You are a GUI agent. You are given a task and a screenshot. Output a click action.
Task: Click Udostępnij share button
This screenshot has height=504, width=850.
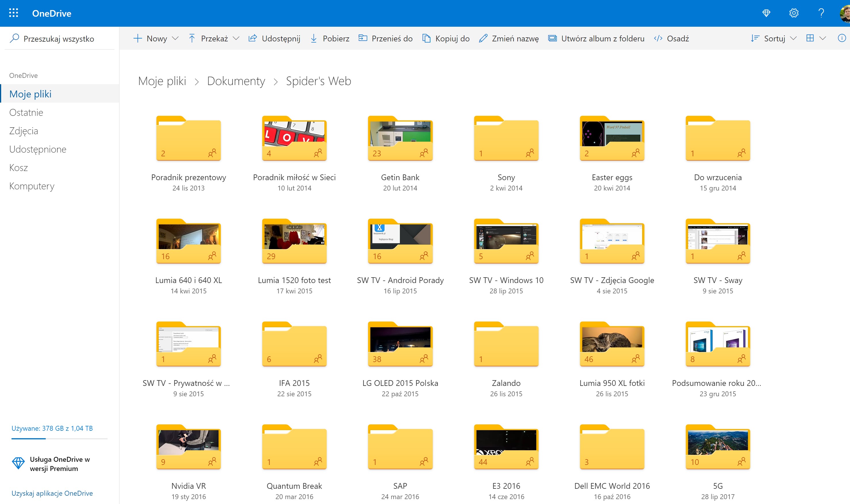(274, 39)
